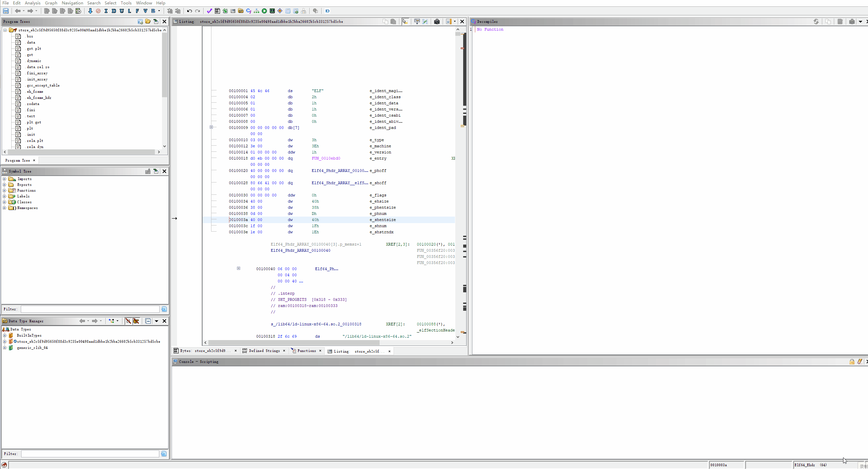The height and width of the screenshot is (469, 868).
Task: Expand the Functions folder in Symbol Tree
Action: tap(4, 190)
